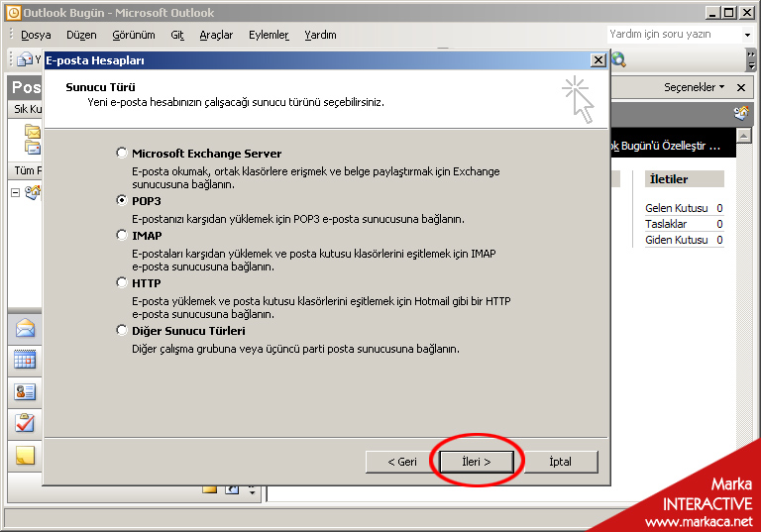761x532 pixels.
Task: Open Giden Kutusu link in İletiler
Action: coord(676,240)
